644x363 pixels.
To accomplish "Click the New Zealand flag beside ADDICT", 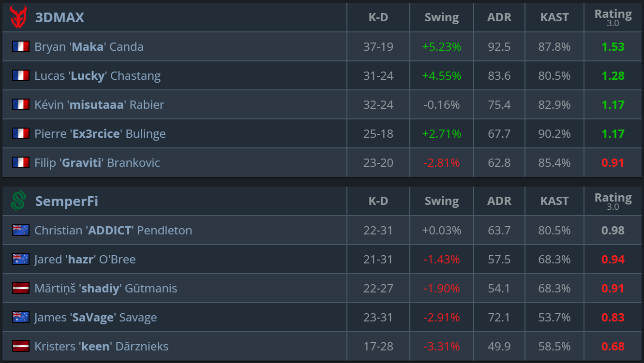I will pyautogui.click(x=21, y=230).
